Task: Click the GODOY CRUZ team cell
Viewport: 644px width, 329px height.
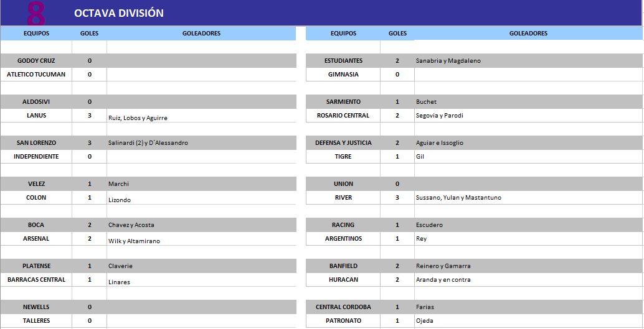Action: click(36, 61)
